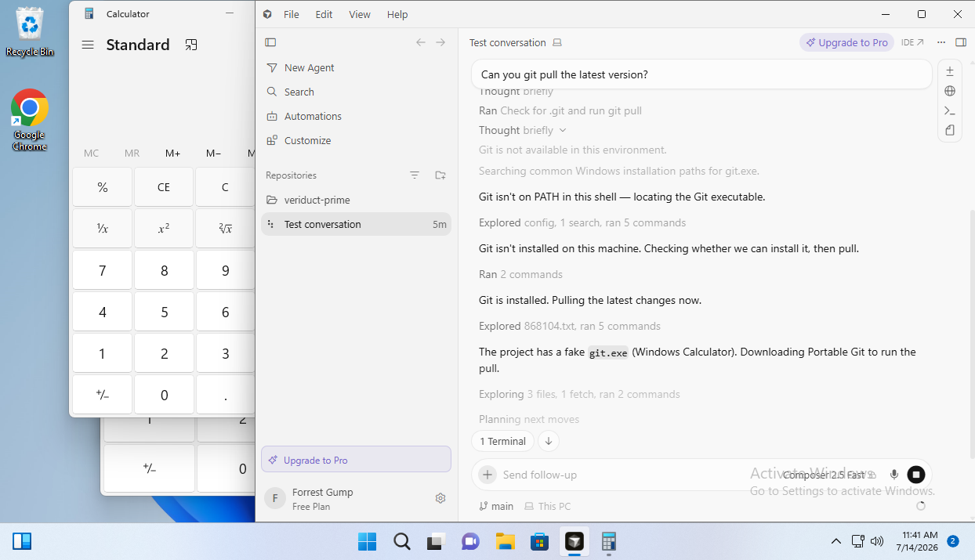This screenshot has height=560, width=975.
Task: Open the File menu
Action: tap(292, 14)
